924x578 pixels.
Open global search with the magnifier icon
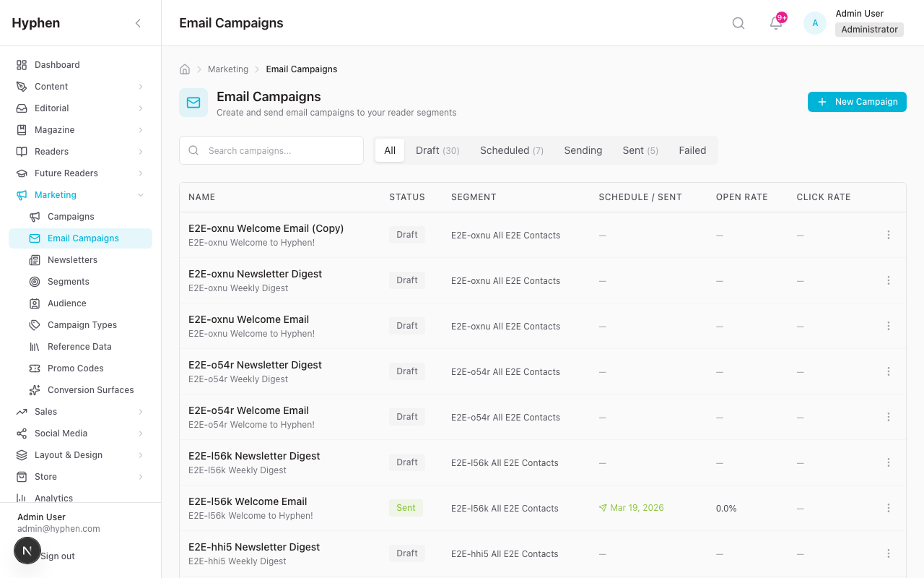click(738, 23)
